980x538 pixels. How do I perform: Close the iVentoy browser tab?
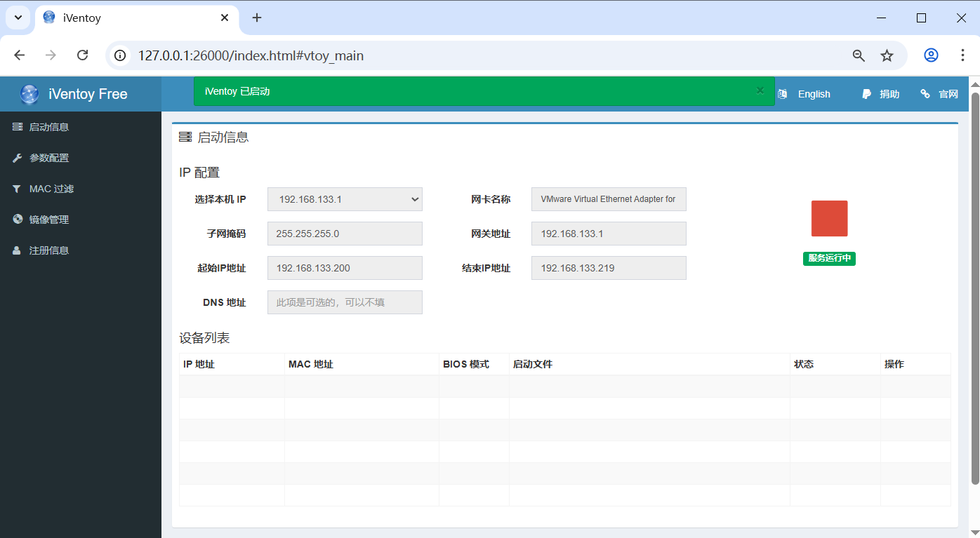(x=225, y=18)
